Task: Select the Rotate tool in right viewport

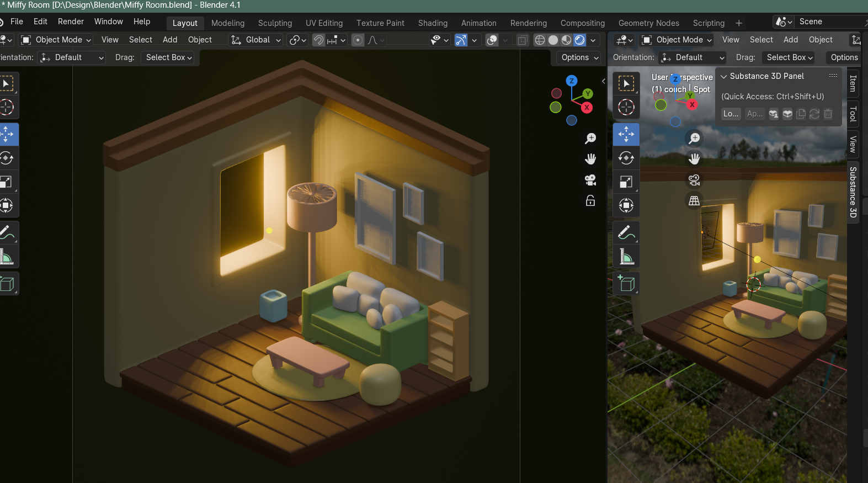Action: pyautogui.click(x=626, y=158)
